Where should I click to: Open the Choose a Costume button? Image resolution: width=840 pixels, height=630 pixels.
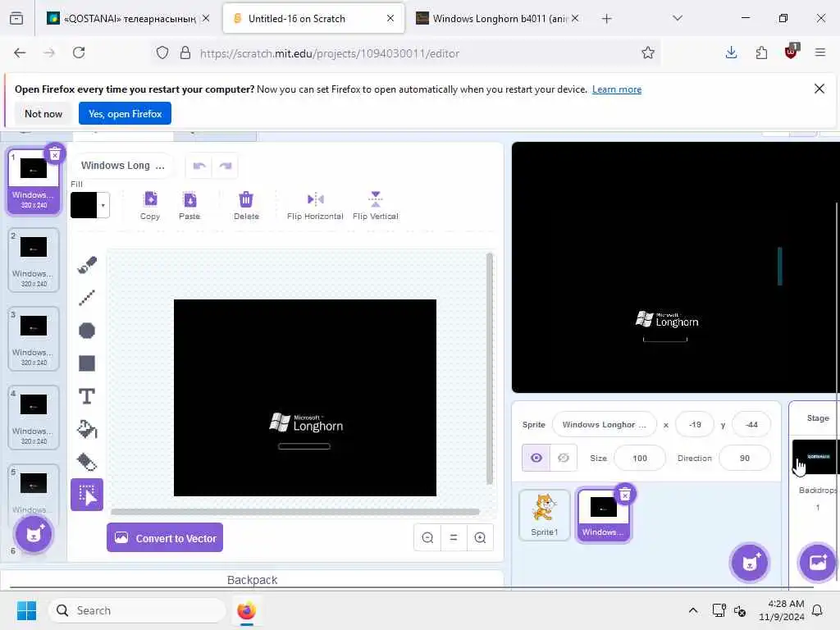(33, 534)
